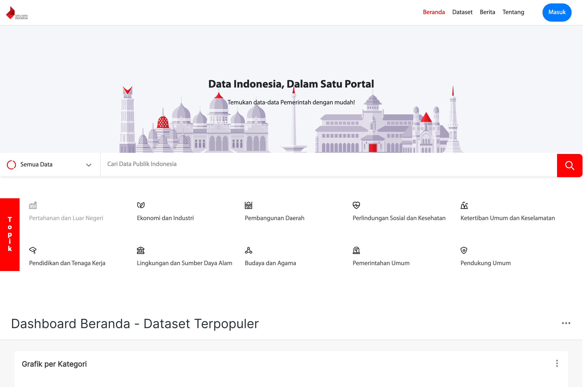Click the Pemerintahan Umum bell icon

(x=356, y=250)
